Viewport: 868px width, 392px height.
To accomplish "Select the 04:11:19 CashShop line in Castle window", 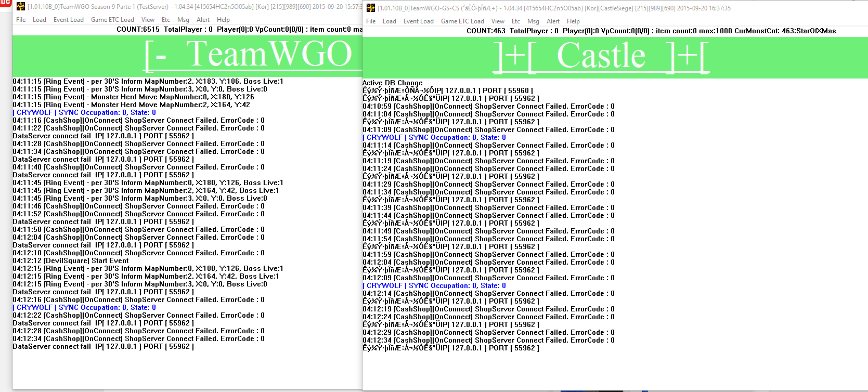I will click(488, 161).
